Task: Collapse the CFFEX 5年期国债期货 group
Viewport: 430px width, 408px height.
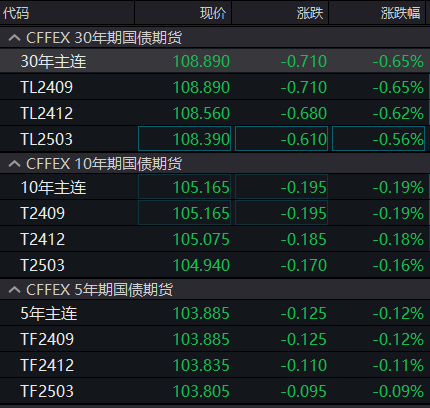Action: click(14, 290)
